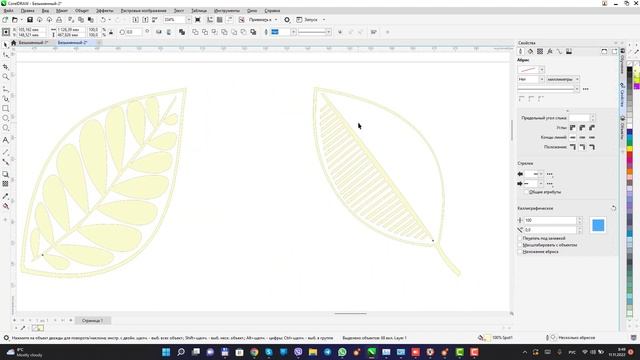This screenshot has height=360, width=640.
Task: Open the Запуск launch dropdown
Action: click(324, 20)
